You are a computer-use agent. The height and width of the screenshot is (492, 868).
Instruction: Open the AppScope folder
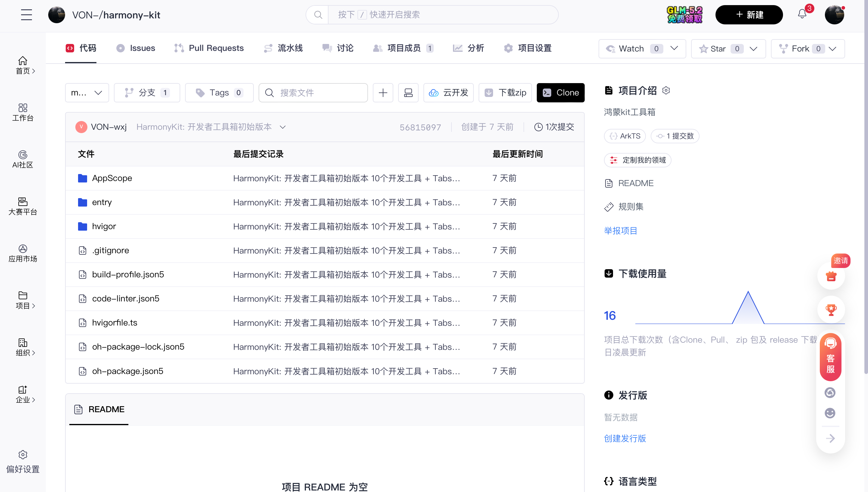(x=112, y=178)
